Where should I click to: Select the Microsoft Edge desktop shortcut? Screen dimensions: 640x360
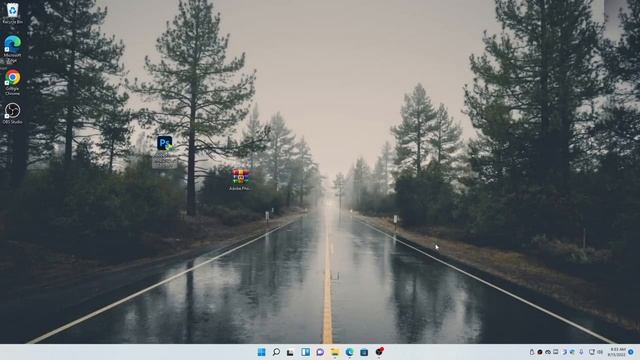(12, 48)
